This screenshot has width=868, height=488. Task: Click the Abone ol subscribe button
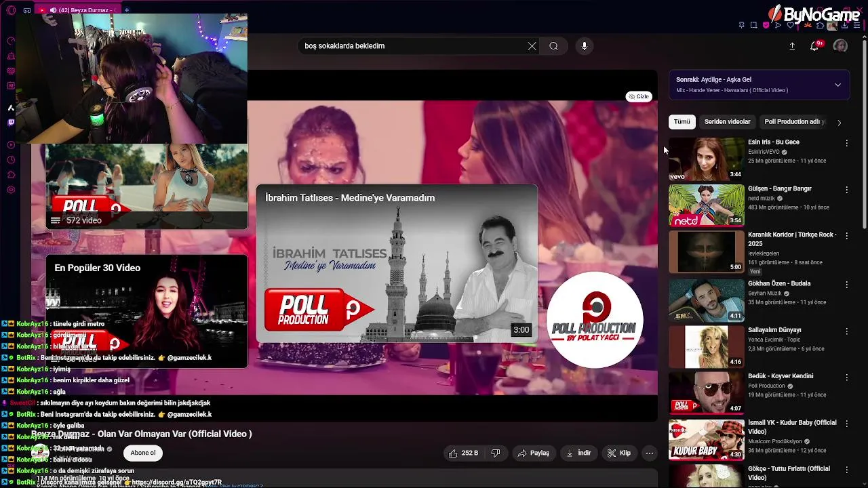143,453
